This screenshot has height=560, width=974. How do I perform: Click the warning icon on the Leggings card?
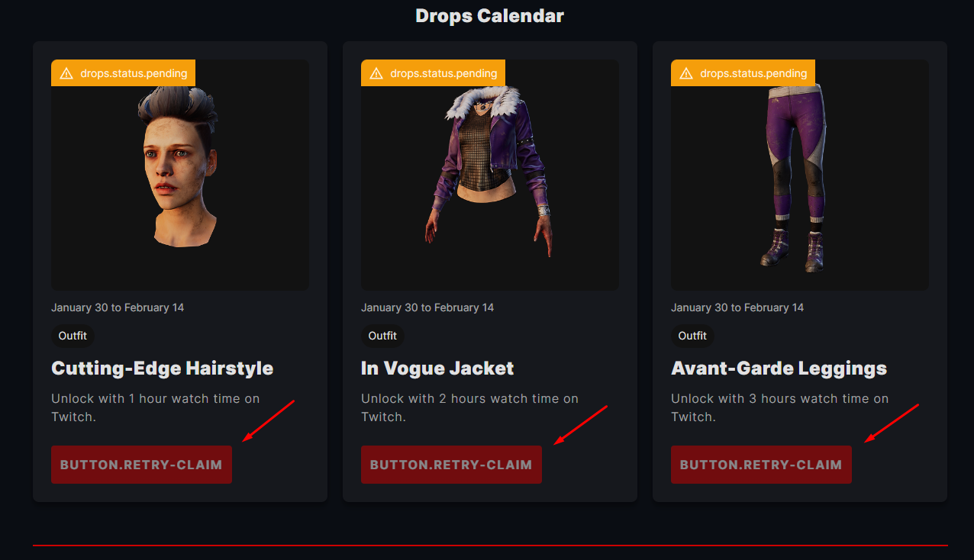tap(686, 73)
